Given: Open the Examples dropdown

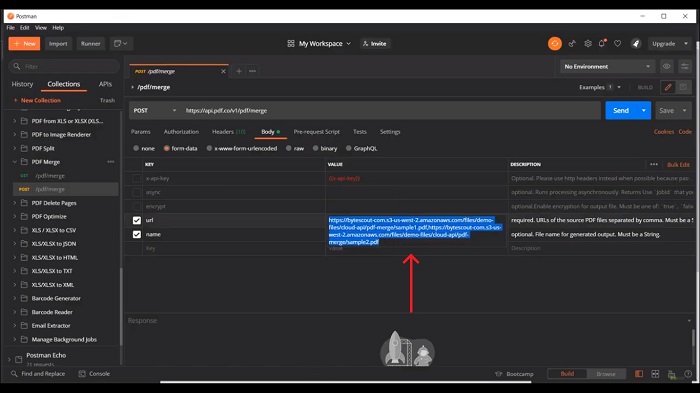Looking at the screenshot, I should point(600,88).
